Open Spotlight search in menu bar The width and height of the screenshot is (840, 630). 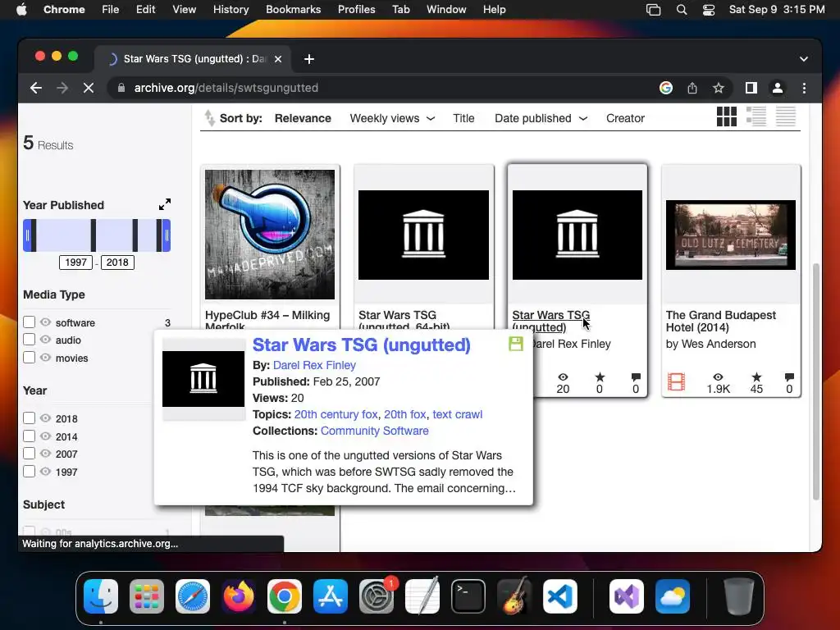pyautogui.click(x=682, y=10)
